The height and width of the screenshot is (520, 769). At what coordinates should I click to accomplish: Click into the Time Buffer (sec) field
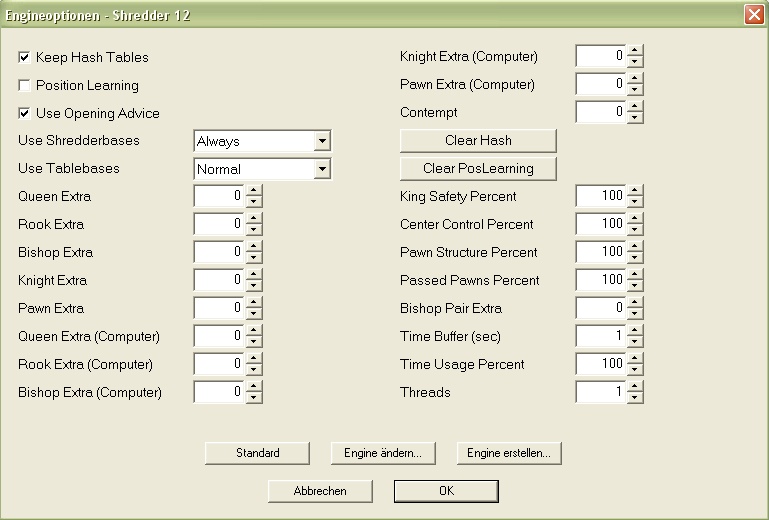click(601, 336)
